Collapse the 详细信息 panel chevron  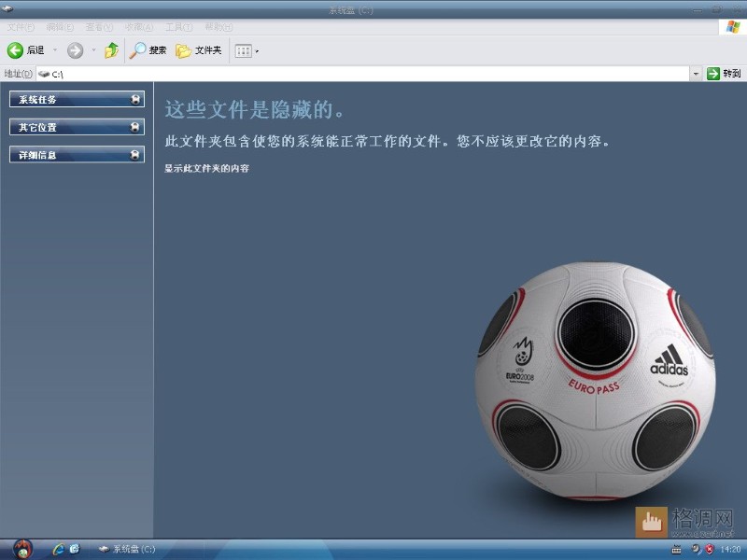coord(135,155)
